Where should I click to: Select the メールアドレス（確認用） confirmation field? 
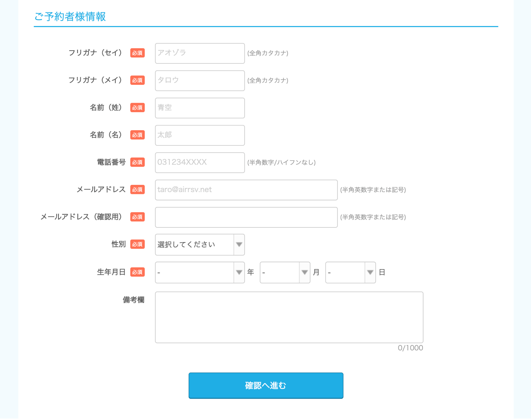point(246,217)
